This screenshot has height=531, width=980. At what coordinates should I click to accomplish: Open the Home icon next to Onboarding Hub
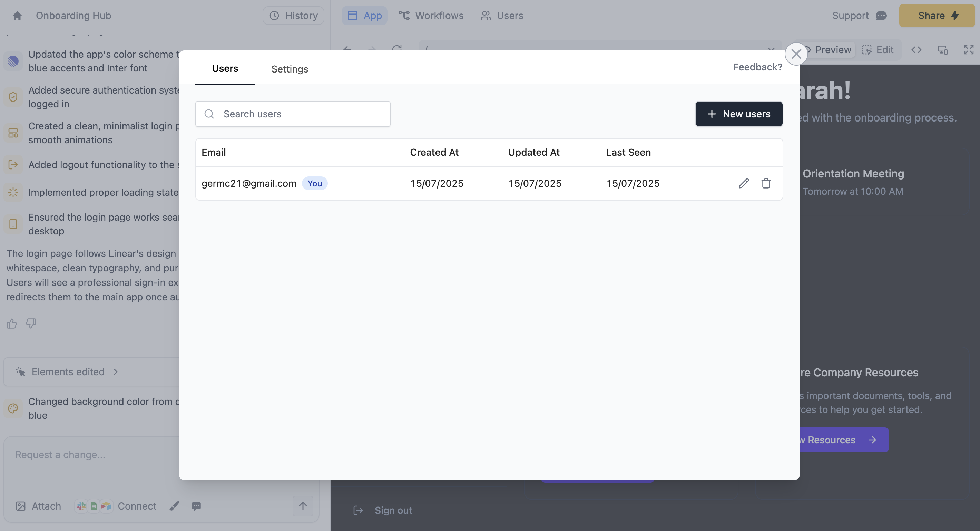tap(18, 16)
